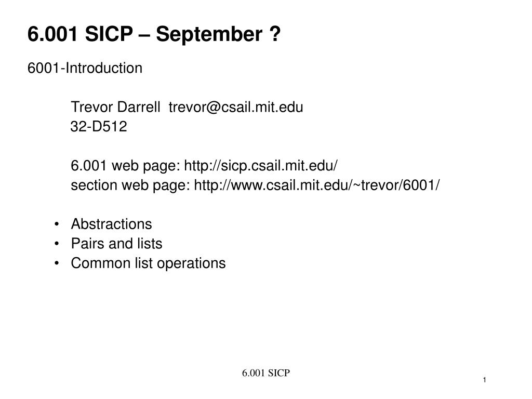Select the '6001-Introduction' subtitle text
532x399 pixels.
pyautogui.click(x=85, y=68)
